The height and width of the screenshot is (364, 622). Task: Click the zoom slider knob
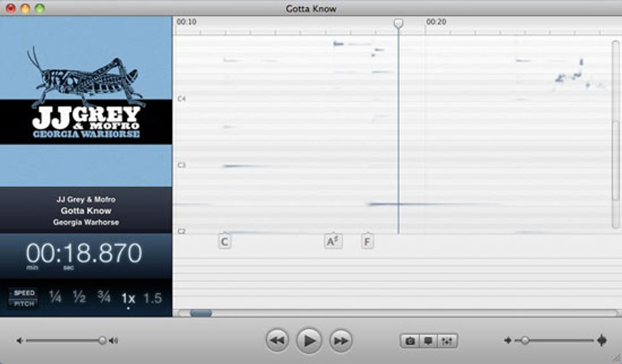(525, 340)
